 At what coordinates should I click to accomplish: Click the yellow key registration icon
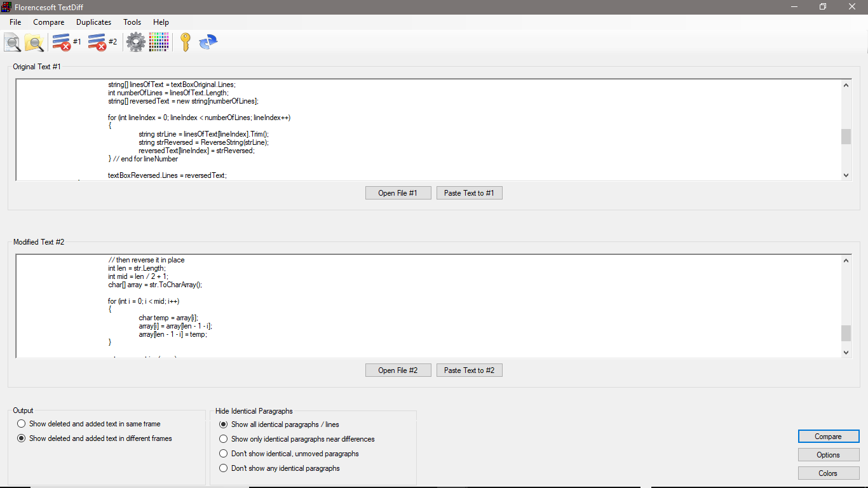coord(185,43)
